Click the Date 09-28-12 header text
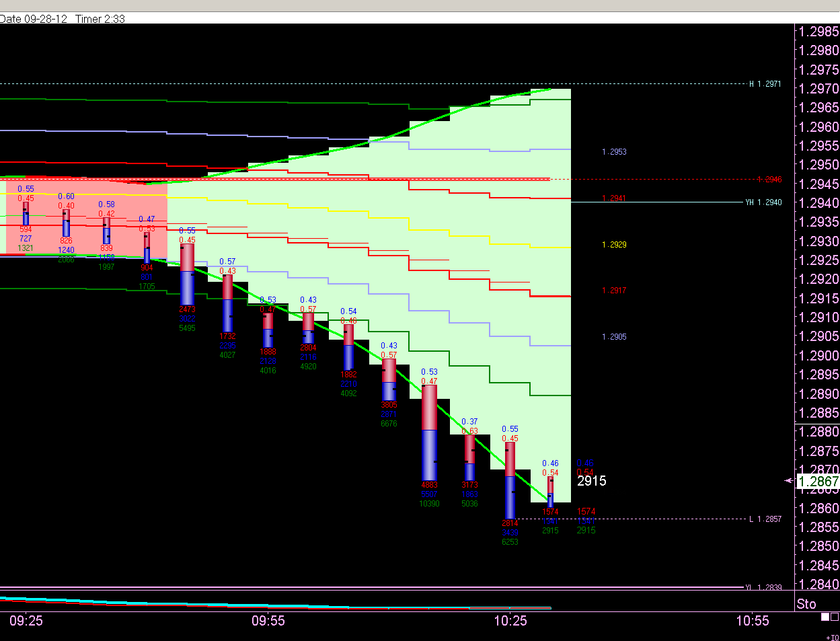 tap(34, 19)
